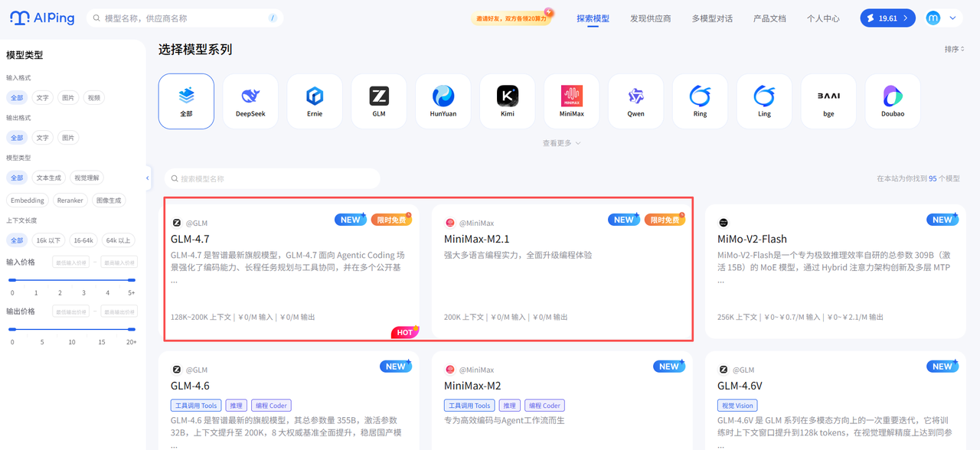
Task: Open the 19.61 credits balance button
Action: click(x=887, y=18)
